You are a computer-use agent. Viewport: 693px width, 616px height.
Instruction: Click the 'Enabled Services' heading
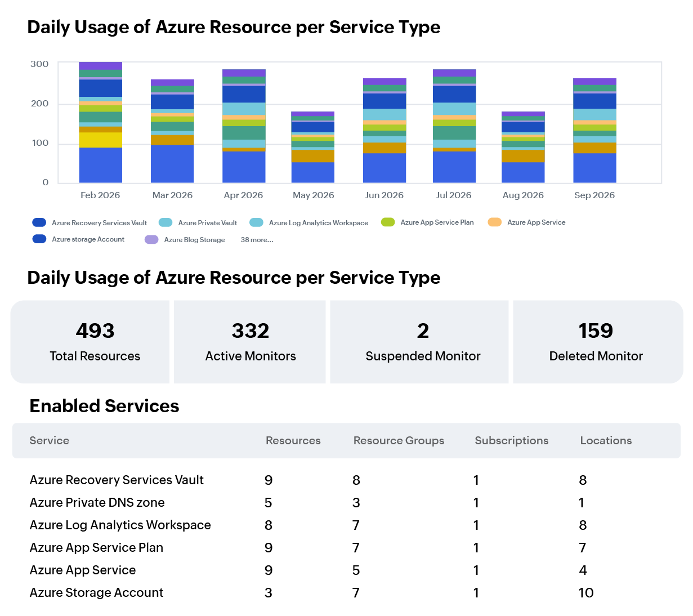coord(104,406)
